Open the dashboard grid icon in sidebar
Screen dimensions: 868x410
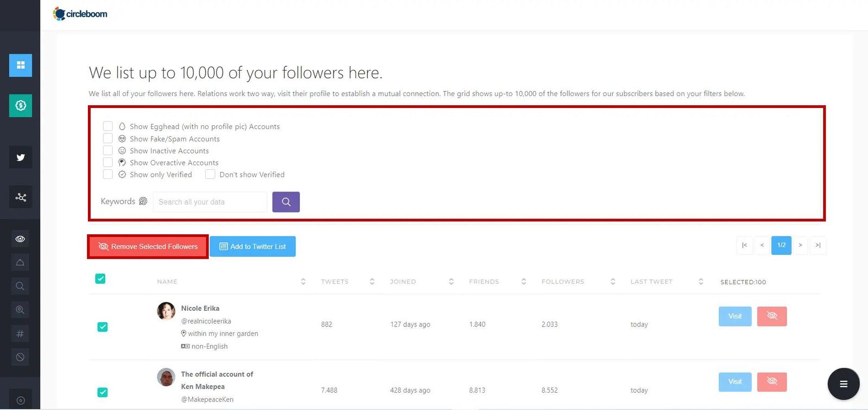pyautogui.click(x=21, y=65)
